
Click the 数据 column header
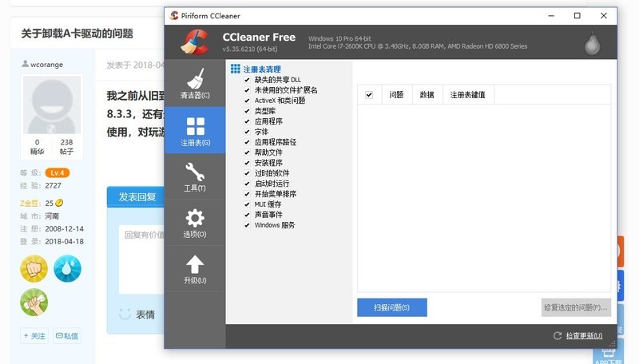tap(427, 95)
